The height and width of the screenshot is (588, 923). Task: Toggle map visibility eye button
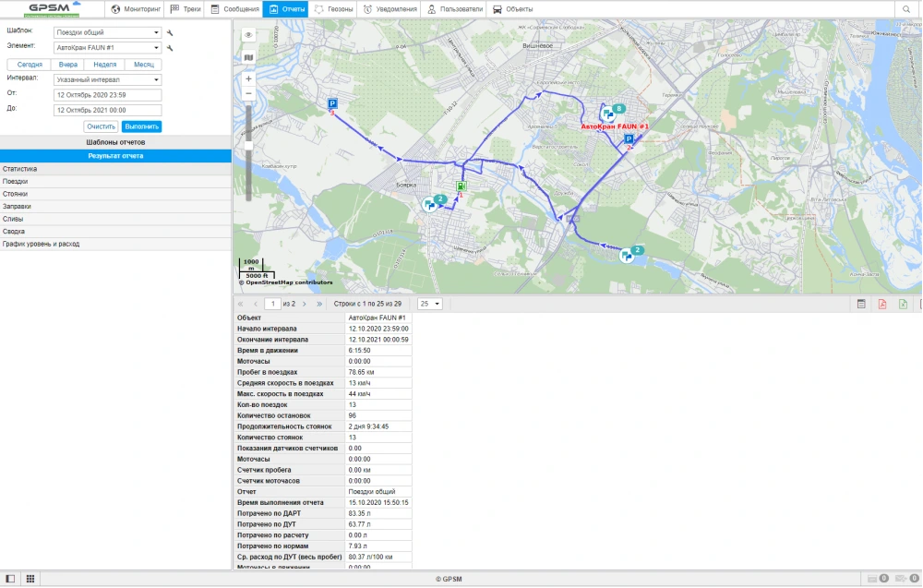coord(248,35)
